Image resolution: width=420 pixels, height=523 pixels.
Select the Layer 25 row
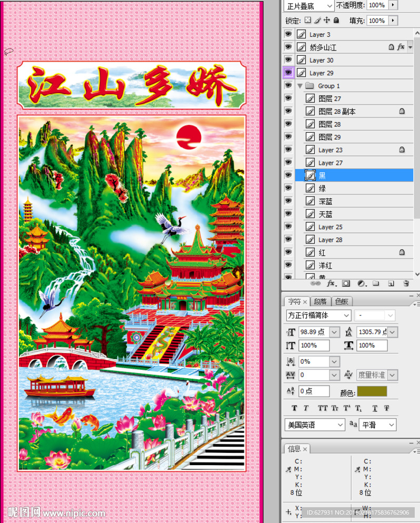[354, 227]
